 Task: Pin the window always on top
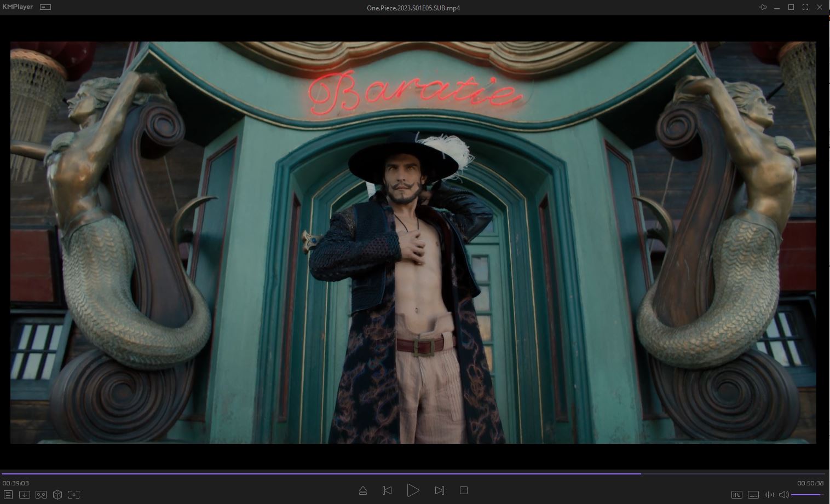click(x=763, y=7)
